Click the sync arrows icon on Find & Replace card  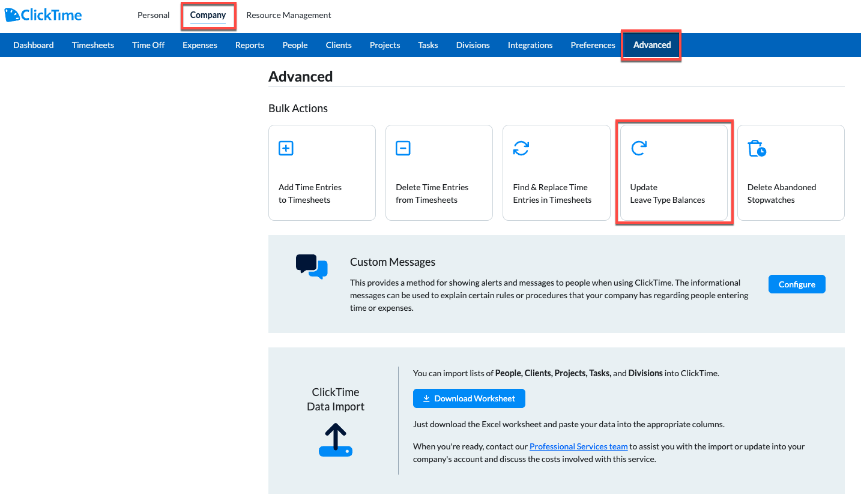pos(521,148)
